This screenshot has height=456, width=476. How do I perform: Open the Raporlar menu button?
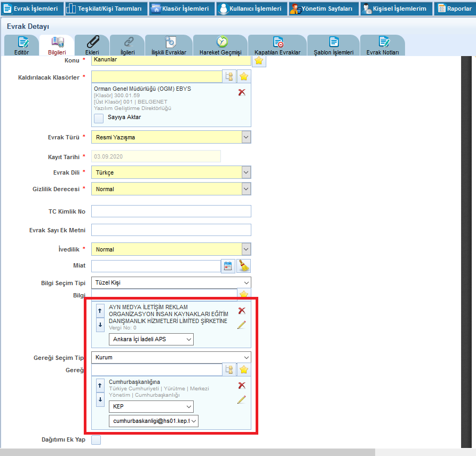pyautogui.click(x=455, y=9)
